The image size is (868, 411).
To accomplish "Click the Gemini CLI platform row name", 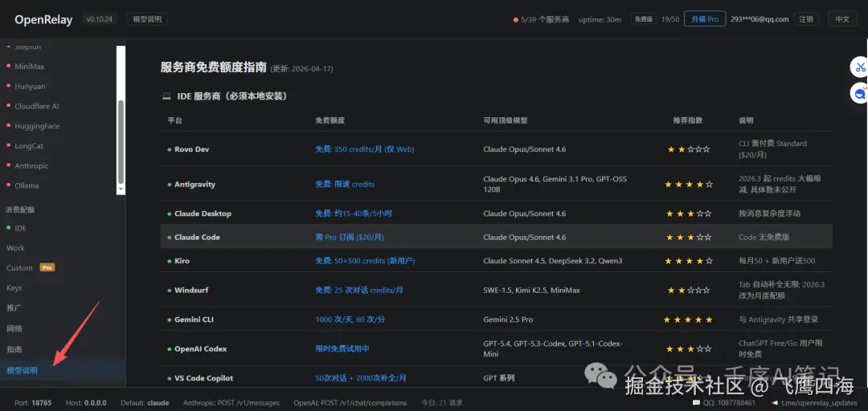I will [x=194, y=319].
